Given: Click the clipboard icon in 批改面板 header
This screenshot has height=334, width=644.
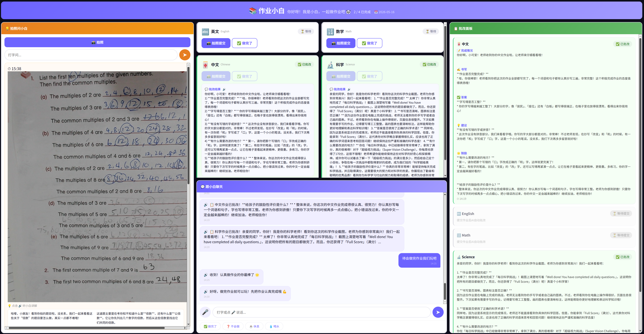Looking at the screenshot, I should 456,29.
